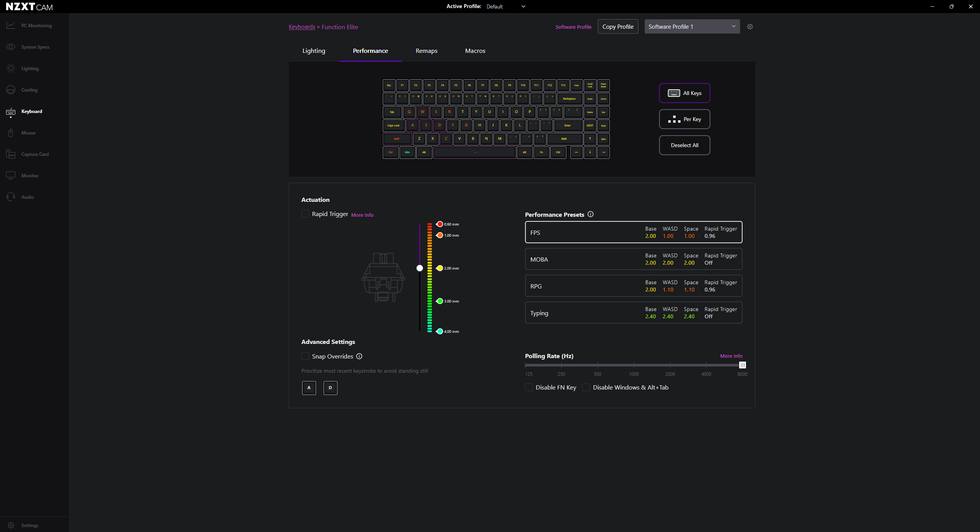The image size is (980, 532).
Task: Click the actuation slider white handle
Action: point(420,268)
